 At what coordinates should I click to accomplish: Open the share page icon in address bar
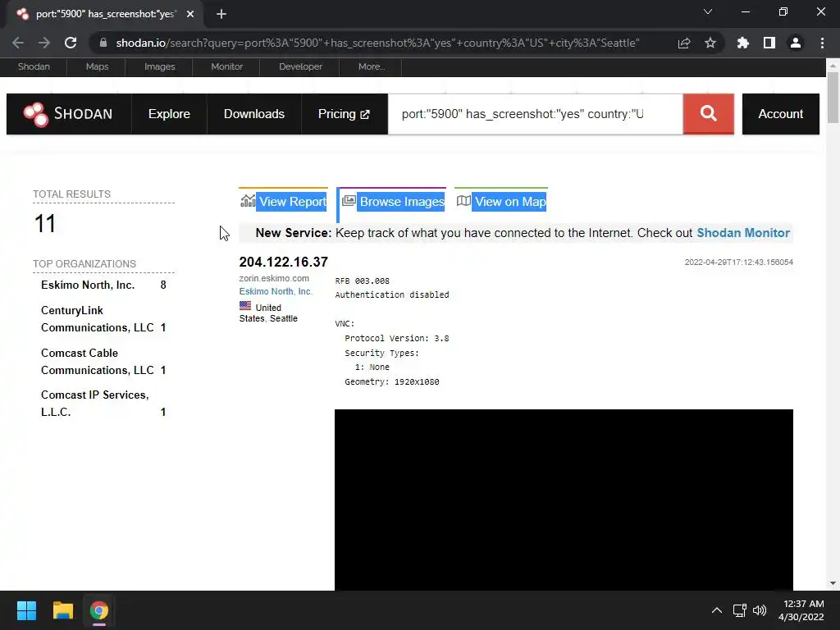[684, 43]
